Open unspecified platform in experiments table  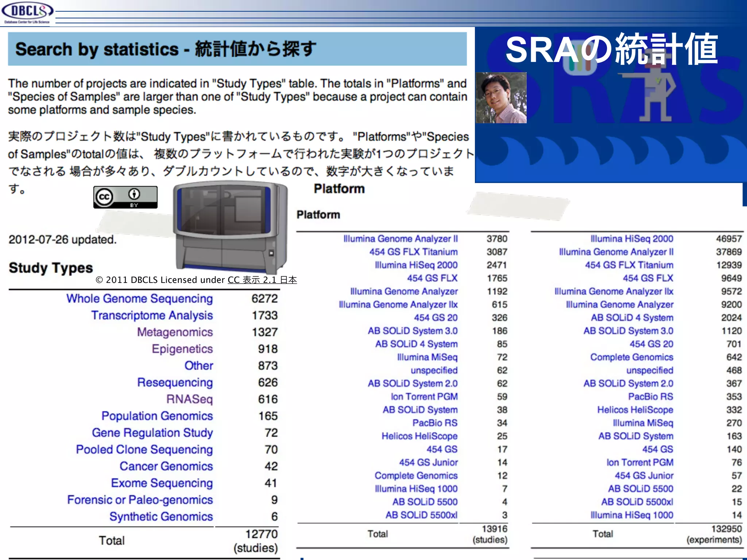650,370
